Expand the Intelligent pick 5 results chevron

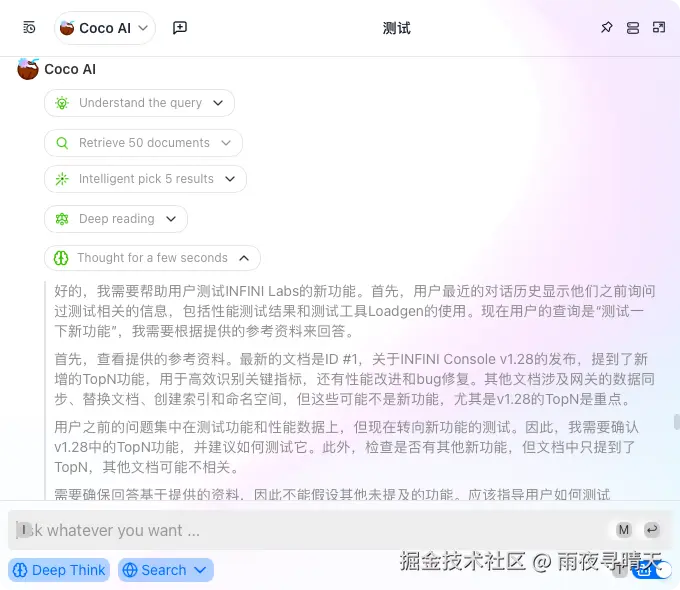230,179
